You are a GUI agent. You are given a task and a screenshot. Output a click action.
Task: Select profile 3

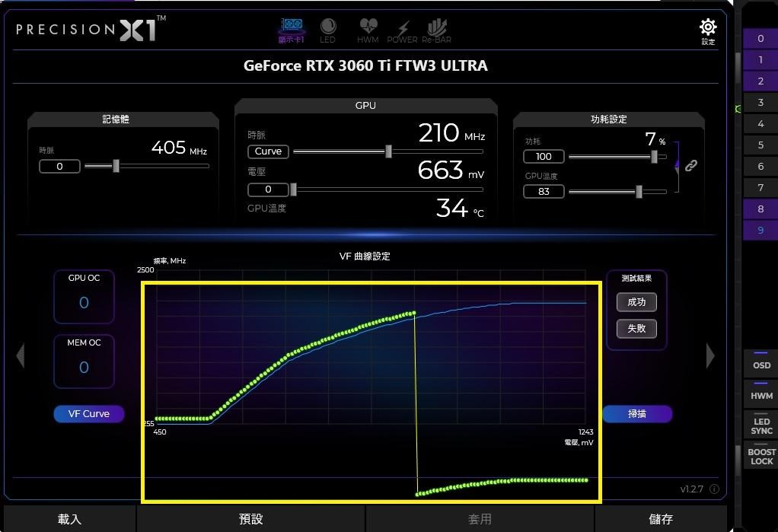coord(760,103)
